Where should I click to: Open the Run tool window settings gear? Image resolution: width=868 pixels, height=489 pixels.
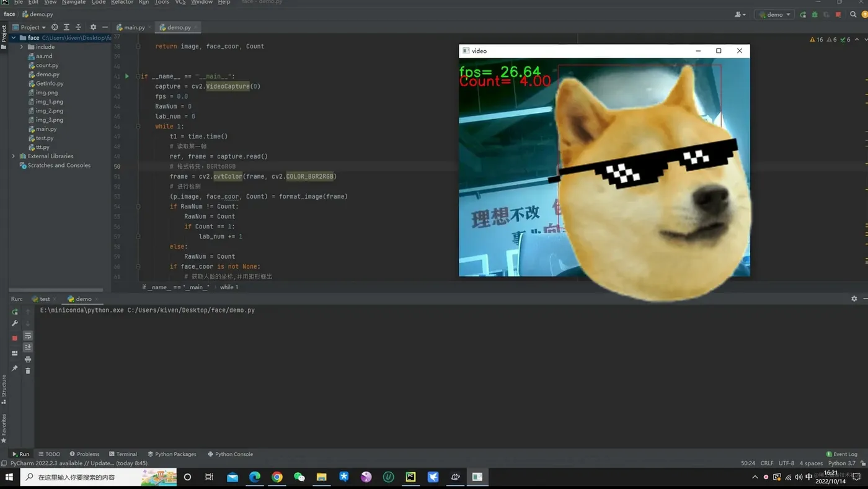tap(854, 298)
